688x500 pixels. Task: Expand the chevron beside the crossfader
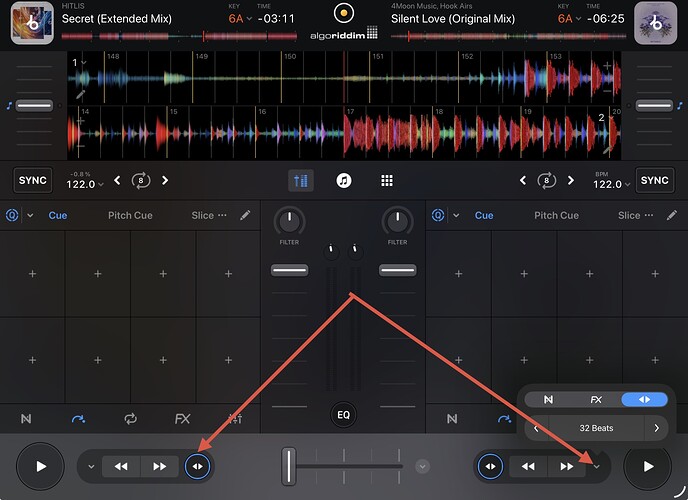coord(422,466)
